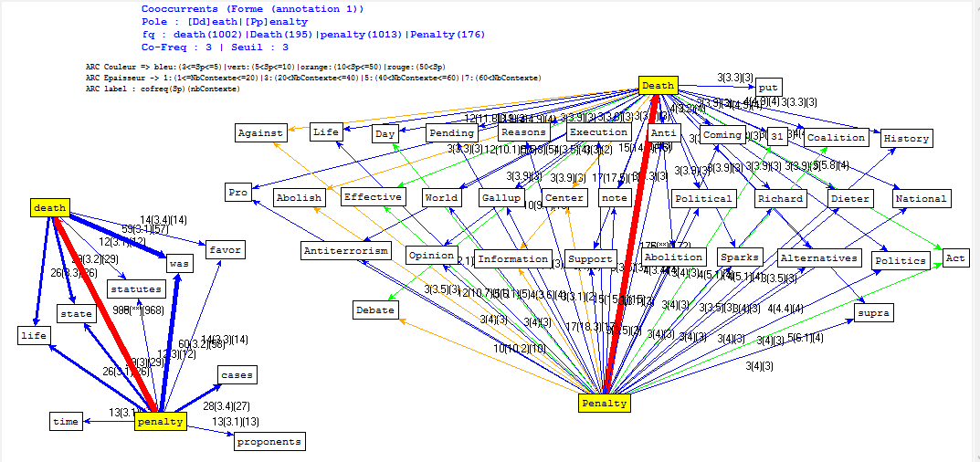Viewport: 980px width, 462px height.
Task: Click the 'ARC Couleur' legend line
Action: [265, 67]
